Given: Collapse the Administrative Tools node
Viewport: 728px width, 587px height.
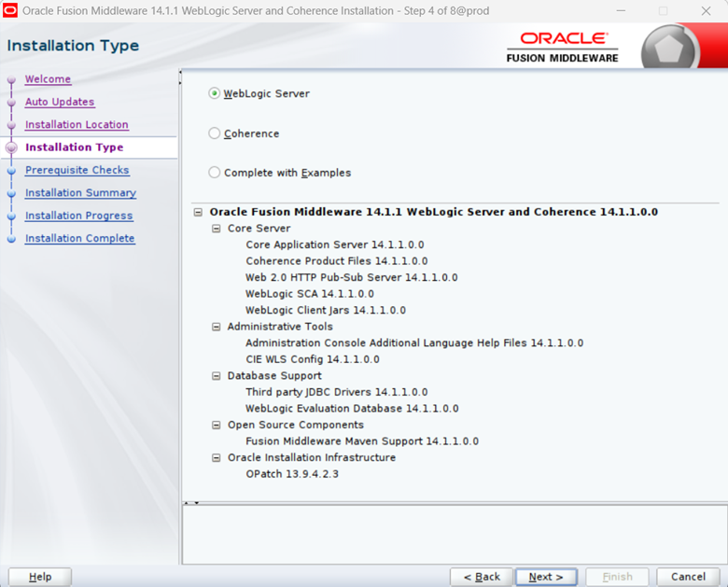Looking at the screenshot, I should (217, 327).
